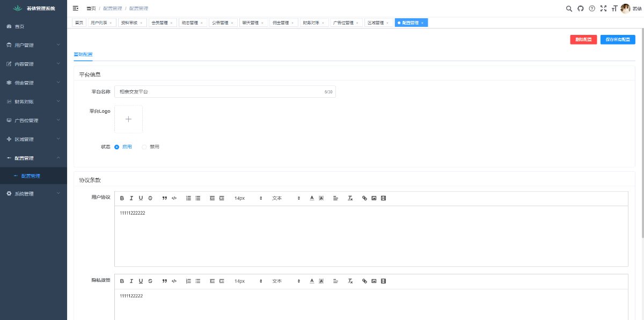Open the 首页 tab in tag bar

pyautogui.click(x=79, y=23)
